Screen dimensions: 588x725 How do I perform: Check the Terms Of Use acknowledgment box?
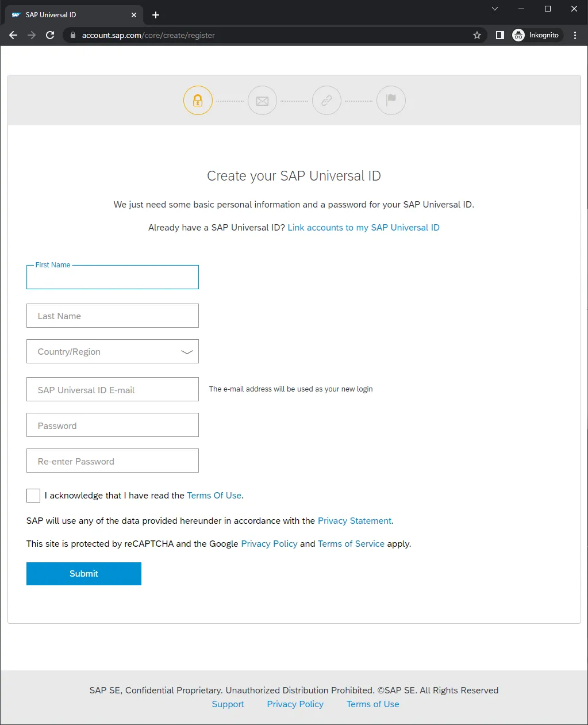pos(33,496)
